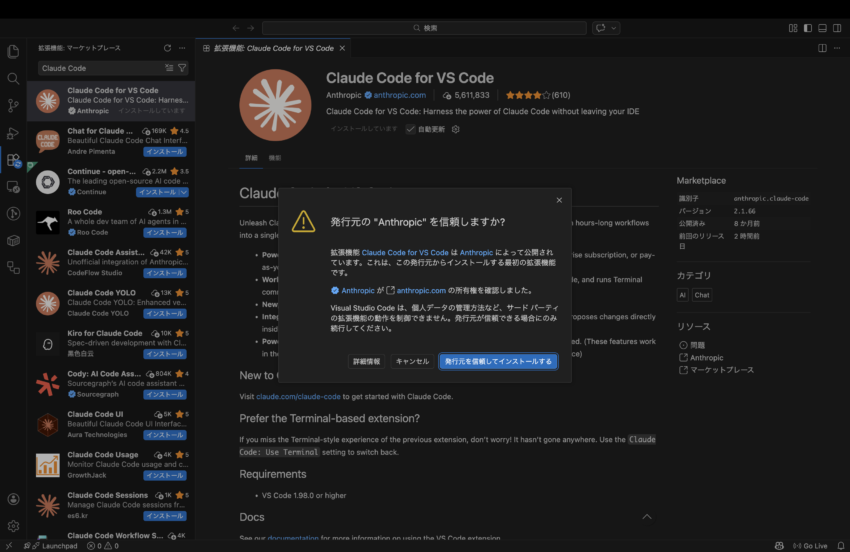Open the Source Control view
The image size is (850, 552).
click(x=13, y=105)
